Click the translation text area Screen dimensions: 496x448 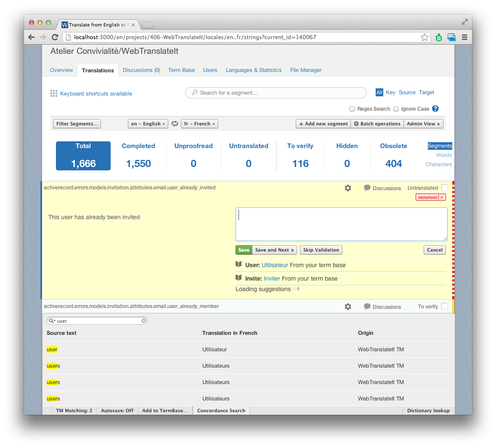point(341,224)
